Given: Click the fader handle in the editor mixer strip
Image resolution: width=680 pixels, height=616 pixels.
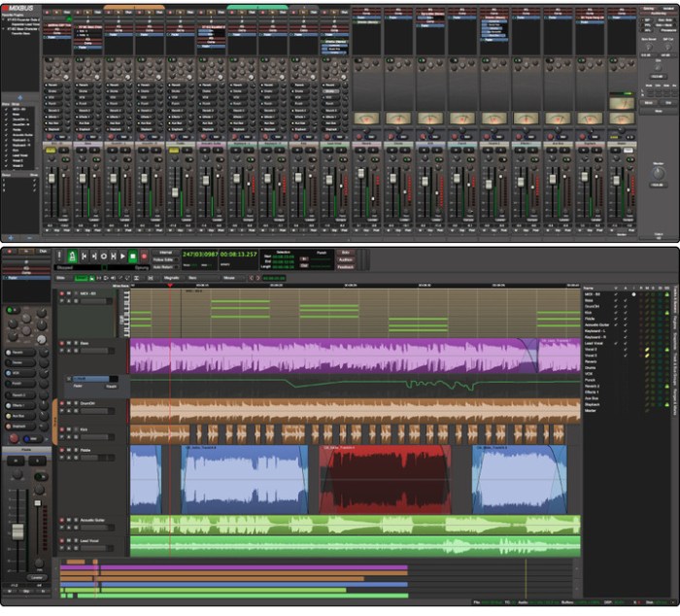Looking at the screenshot, I should pos(17,532).
